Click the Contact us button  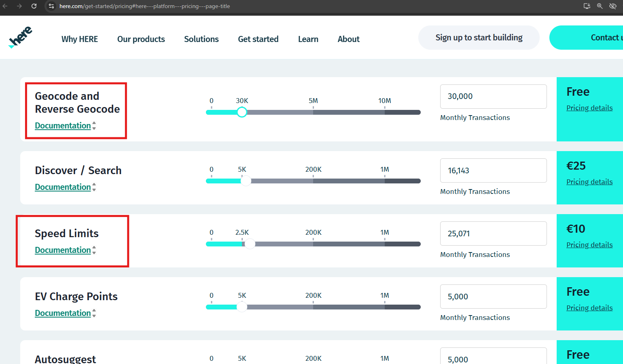(586, 38)
